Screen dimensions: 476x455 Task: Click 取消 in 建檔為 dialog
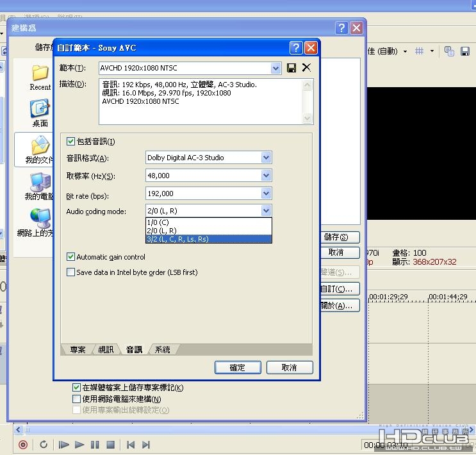click(340, 252)
